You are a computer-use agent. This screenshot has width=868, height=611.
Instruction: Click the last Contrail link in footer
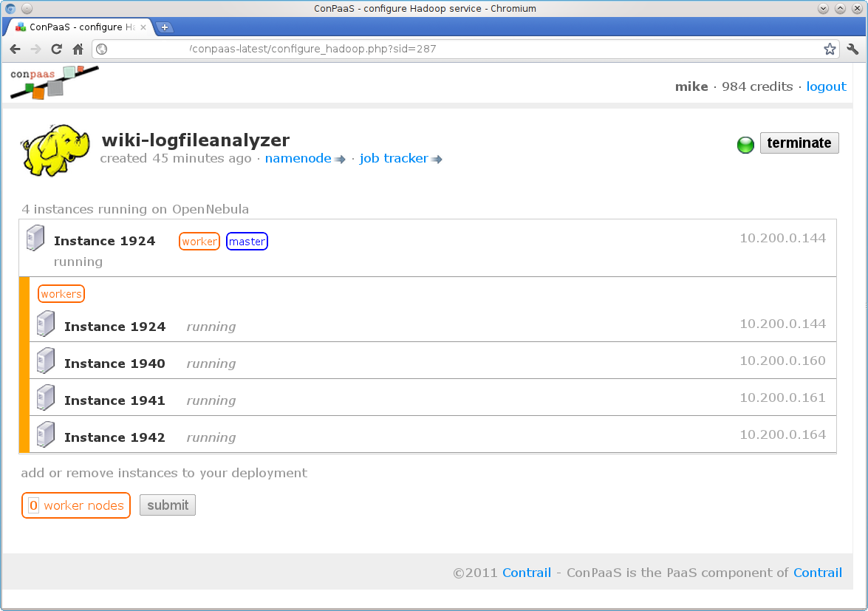click(818, 573)
